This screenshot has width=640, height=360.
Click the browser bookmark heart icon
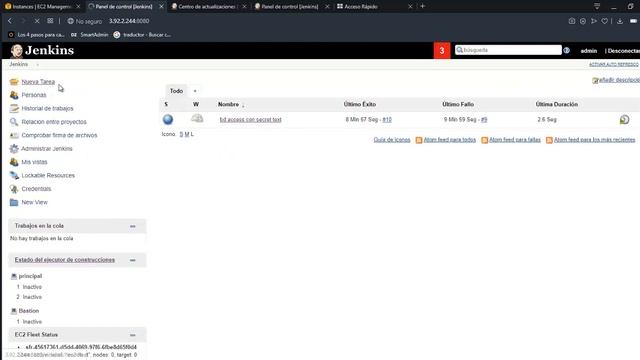(604, 21)
